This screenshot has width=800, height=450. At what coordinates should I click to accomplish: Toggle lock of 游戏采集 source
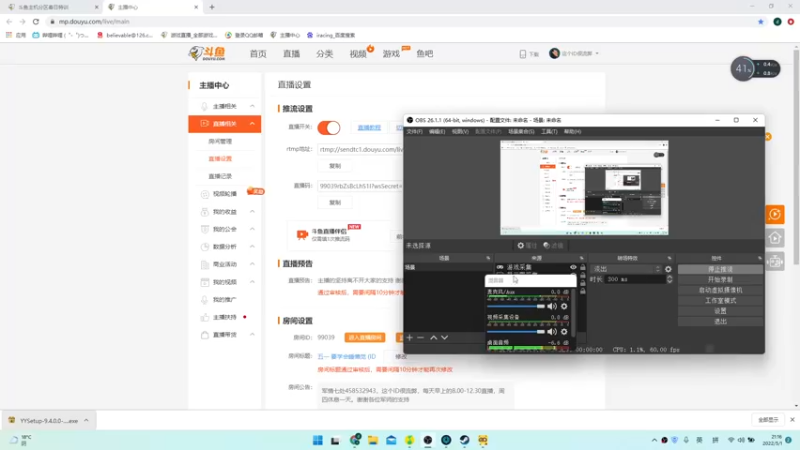[583, 267]
